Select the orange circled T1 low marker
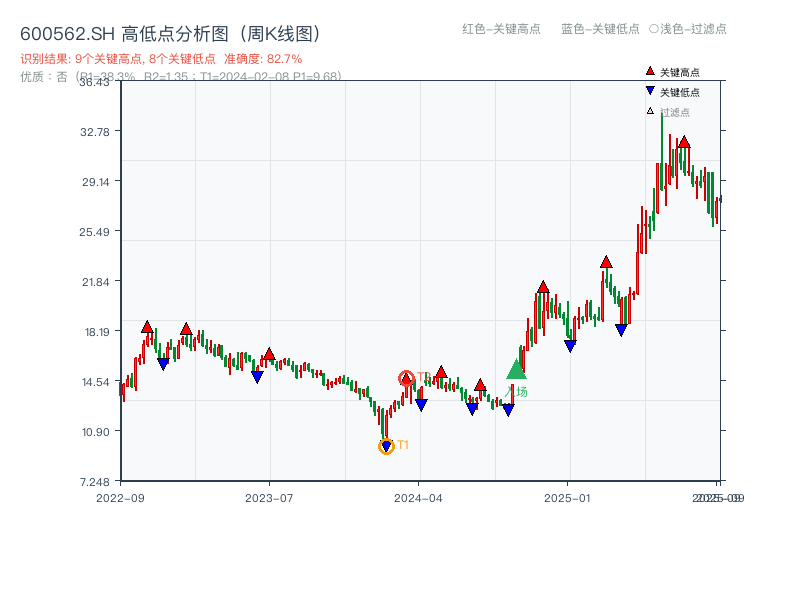Screen dimensions: 800x600 (386, 445)
